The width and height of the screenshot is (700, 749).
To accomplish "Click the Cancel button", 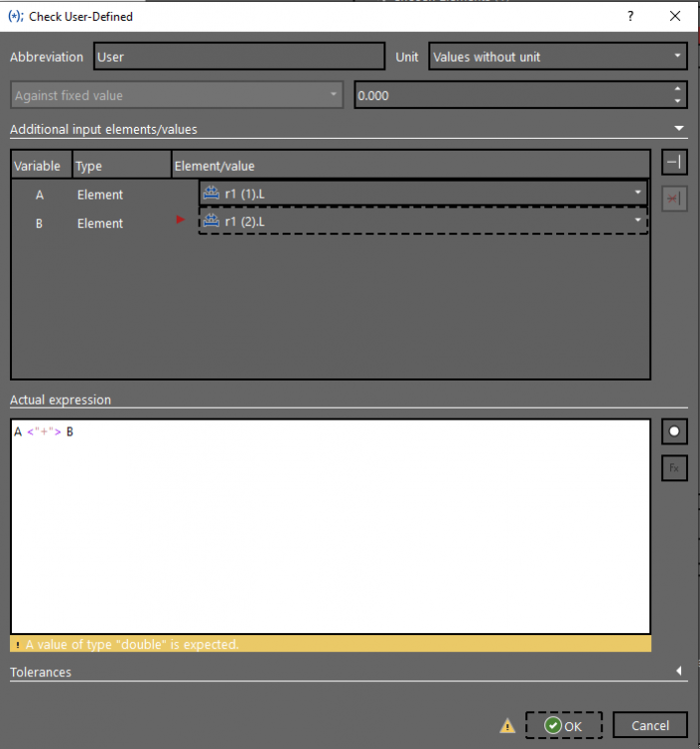I will (650, 726).
